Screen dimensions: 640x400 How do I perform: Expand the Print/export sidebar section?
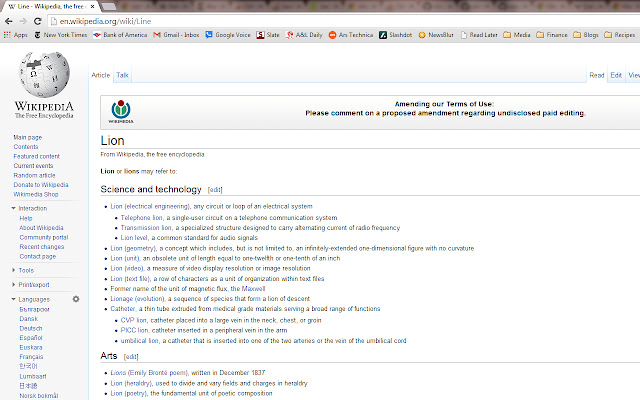[13, 284]
